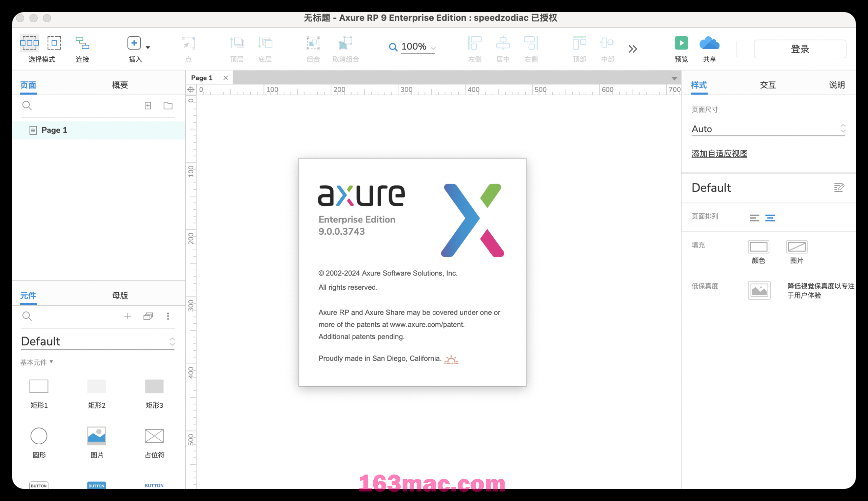Switch to the 样式 style tab
The width and height of the screenshot is (868, 501).
[x=699, y=85]
